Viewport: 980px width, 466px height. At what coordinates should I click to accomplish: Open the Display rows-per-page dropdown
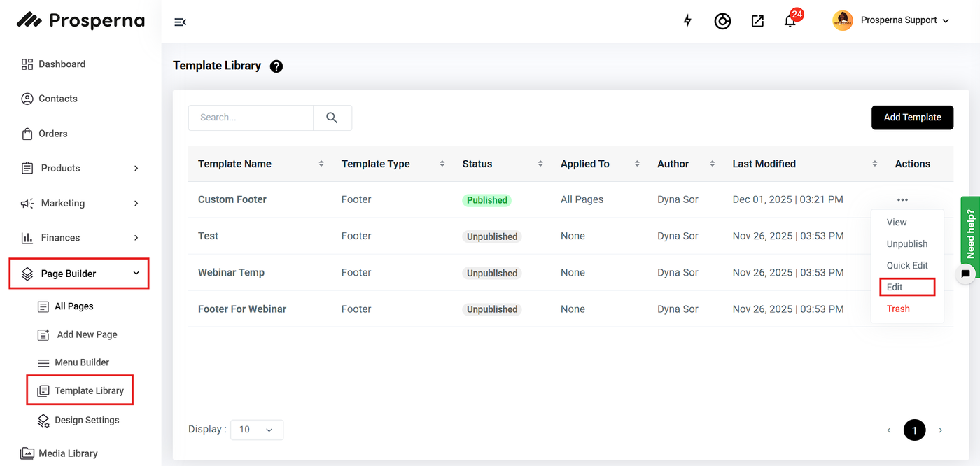point(256,430)
